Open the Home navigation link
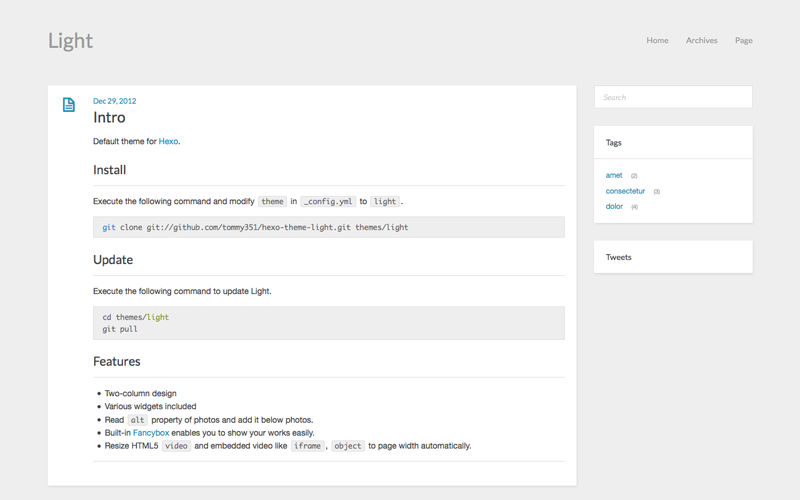Image resolution: width=800 pixels, height=500 pixels. (657, 41)
